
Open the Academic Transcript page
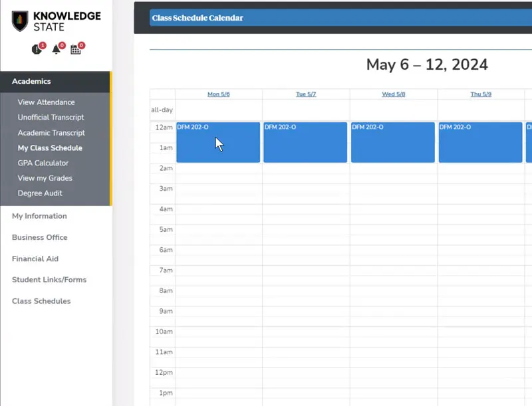click(x=51, y=133)
